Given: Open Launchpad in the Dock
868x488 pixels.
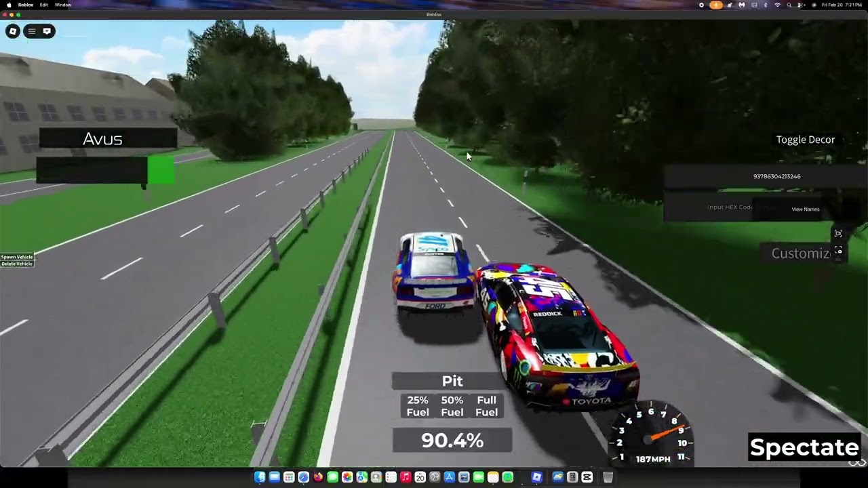Looking at the screenshot, I should pos(289,477).
